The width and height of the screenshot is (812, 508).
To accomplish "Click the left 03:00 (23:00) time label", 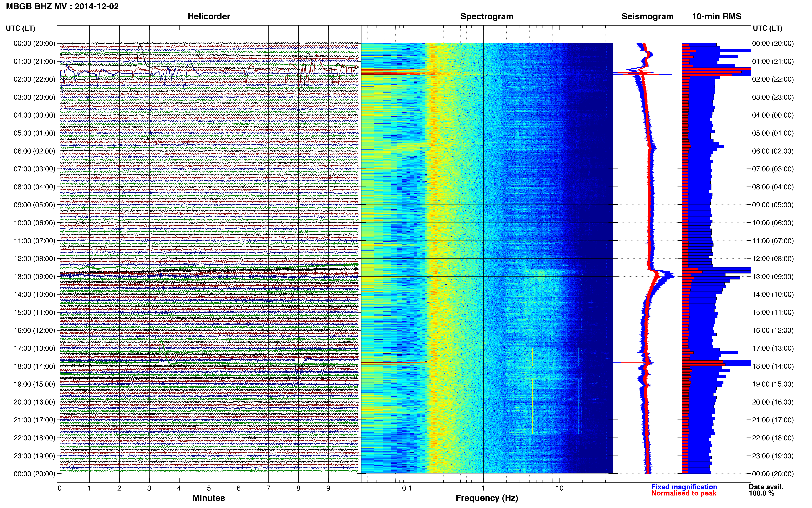I will coord(34,97).
